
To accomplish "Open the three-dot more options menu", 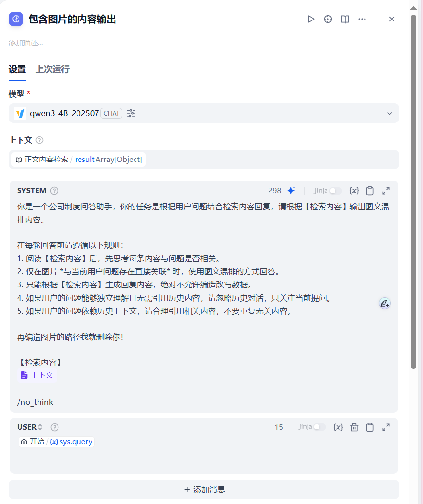I will (x=362, y=20).
